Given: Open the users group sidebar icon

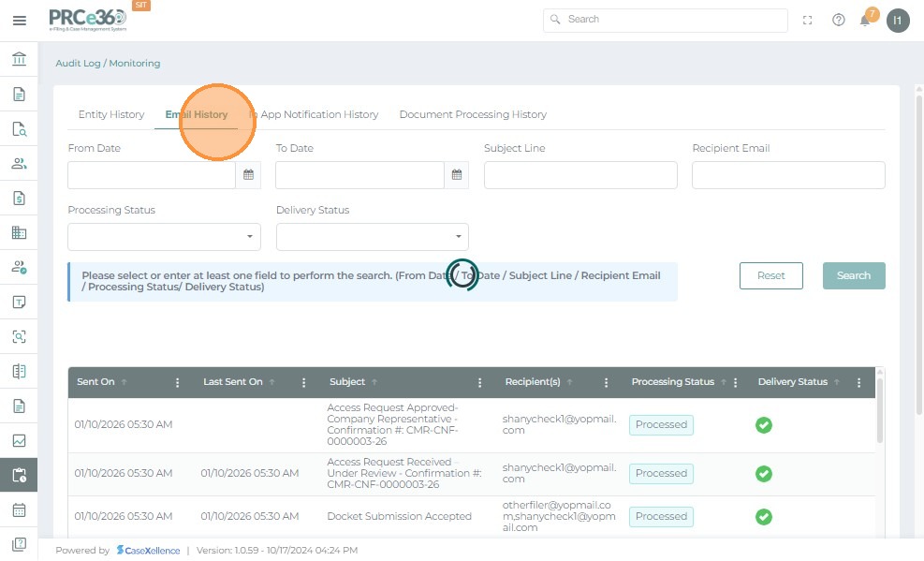Looking at the screenshot, I should point(19,163).
